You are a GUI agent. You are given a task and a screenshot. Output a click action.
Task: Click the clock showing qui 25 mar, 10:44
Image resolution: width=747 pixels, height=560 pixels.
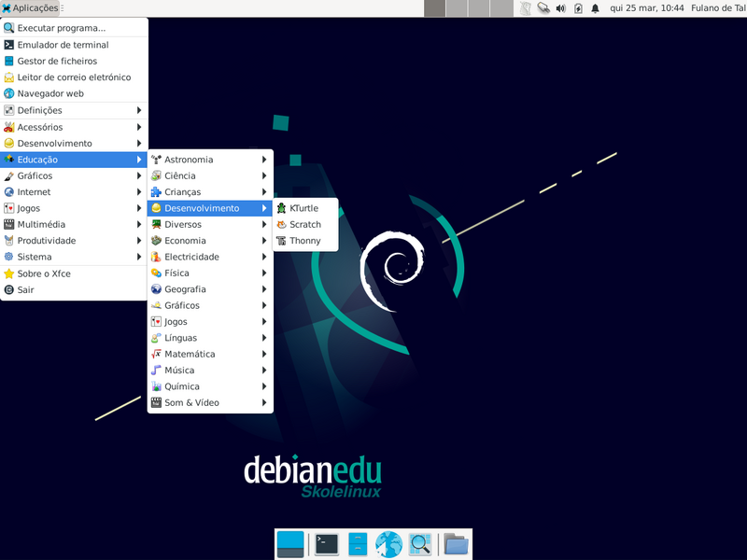tap(646, 8)
